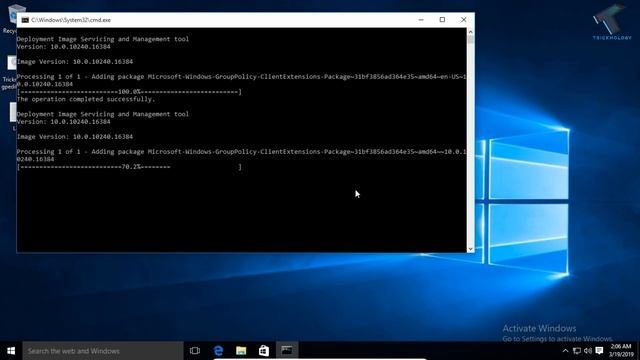
Task: Click the 70.2% progress bar line
Action: [129, 167]
